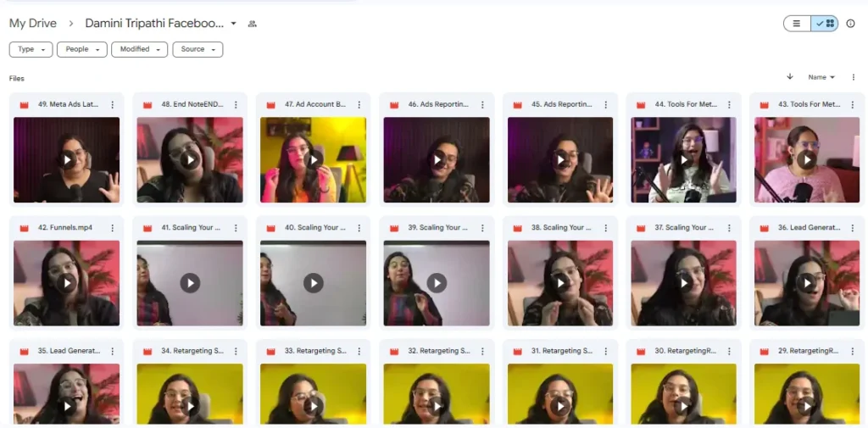This screenshot has width=868, height=428.
Task: Open more options for 45. Ads Reporting file
Action: [x=606, y=104]
